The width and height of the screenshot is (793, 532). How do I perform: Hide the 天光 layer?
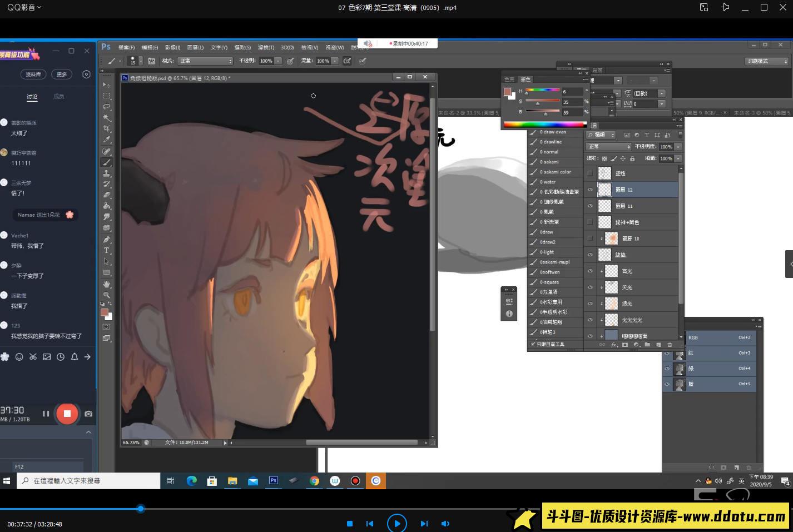coord(590,287)
